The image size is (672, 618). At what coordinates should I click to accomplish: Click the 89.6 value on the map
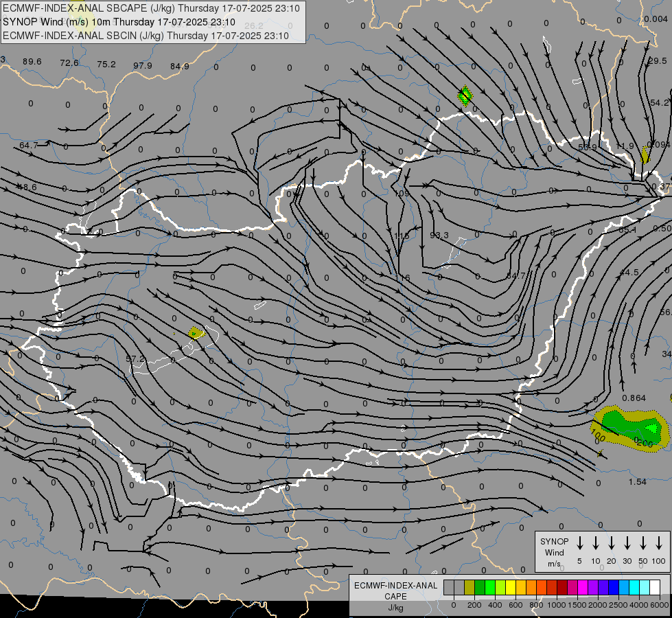click(x=32, y=62)
